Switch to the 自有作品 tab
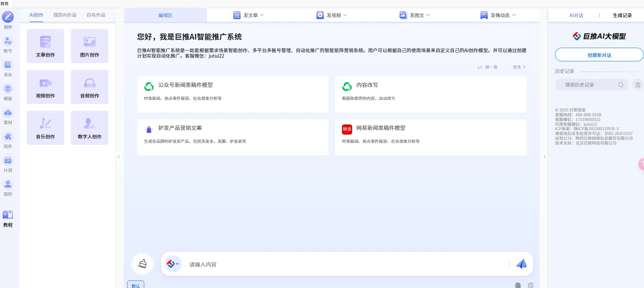The height and width of the screenshot is (288, 644). 96,15
